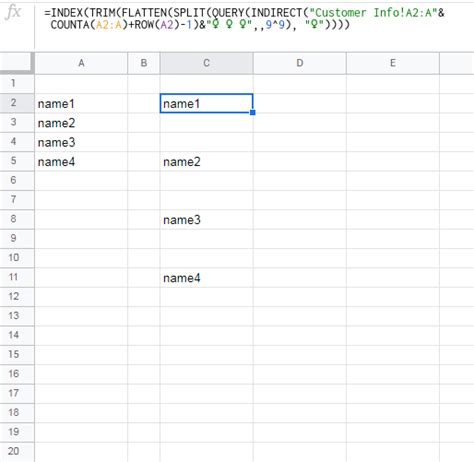This screenshot has width=474, height=462.
Task: Select row 5 header
Action: tap(17, 161)
